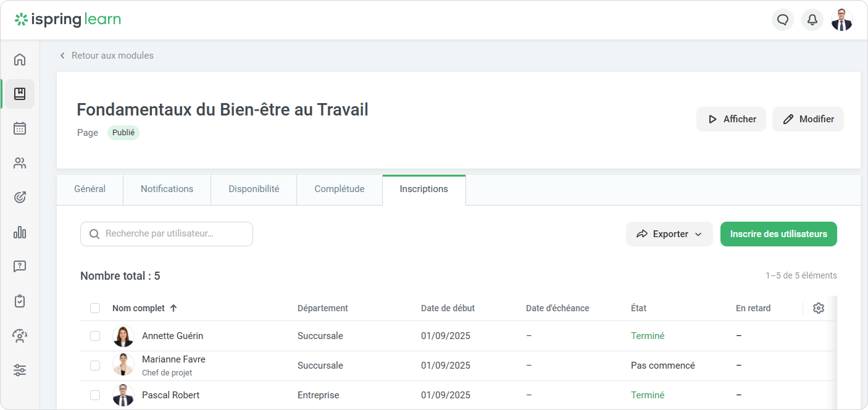Switch to the Complétude tab
This screenshot has width=868, height=410.
[339, 189]
